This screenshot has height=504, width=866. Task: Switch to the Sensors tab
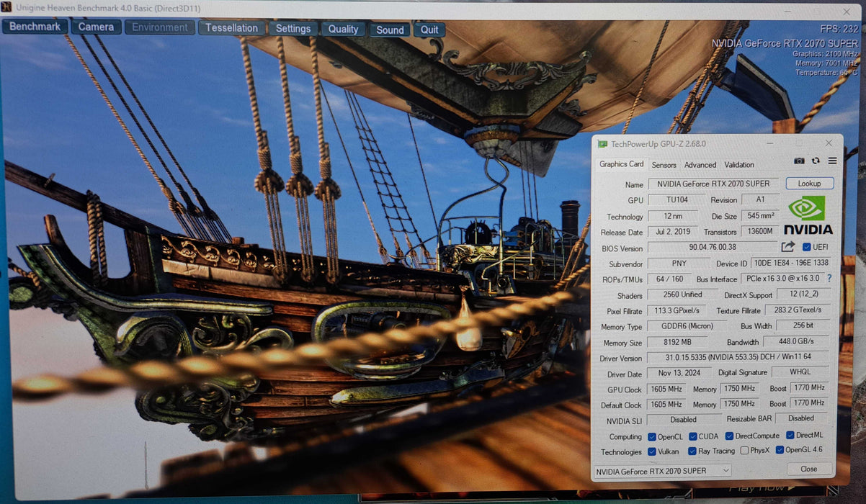pyautogui.click(x=664, y=165)
